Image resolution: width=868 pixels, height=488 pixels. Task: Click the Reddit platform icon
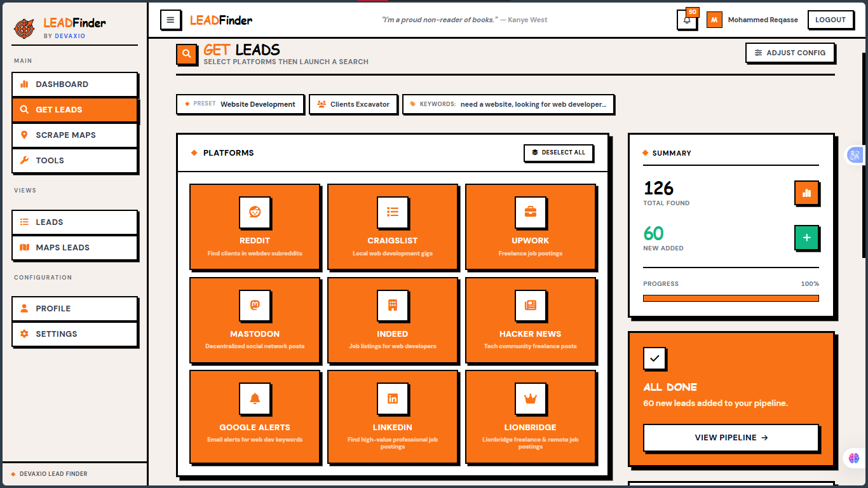[x=255, y=212]
